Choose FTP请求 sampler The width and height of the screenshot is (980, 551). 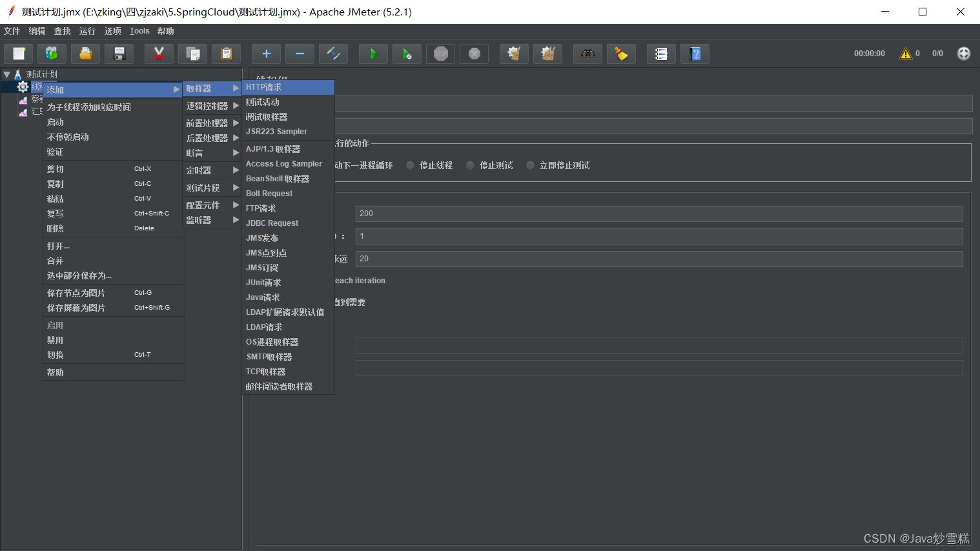289,208
